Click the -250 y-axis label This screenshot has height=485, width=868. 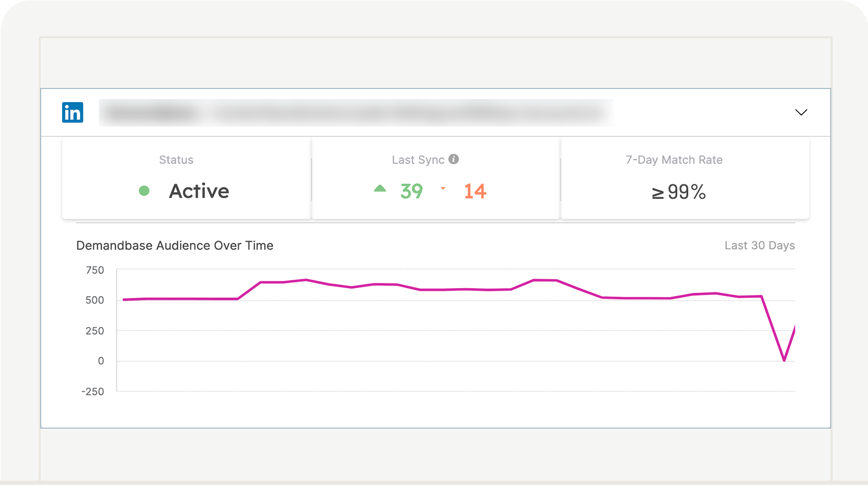[x=93, y=392]
